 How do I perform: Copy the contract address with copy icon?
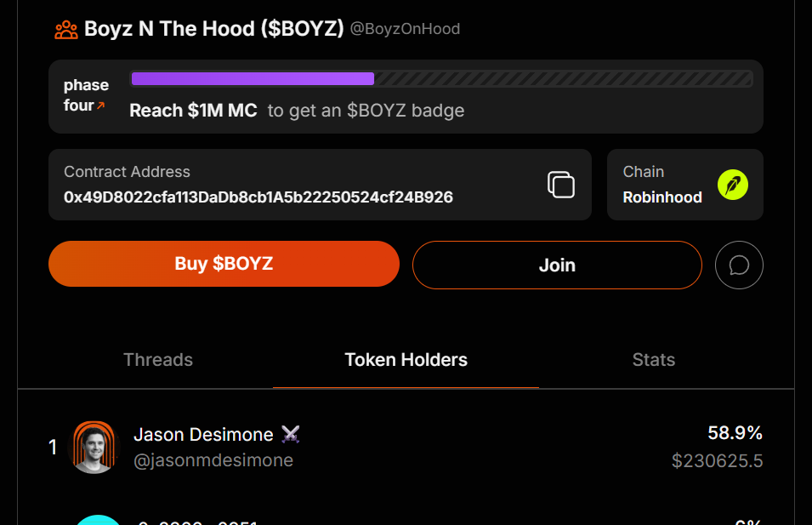point(561,185)
